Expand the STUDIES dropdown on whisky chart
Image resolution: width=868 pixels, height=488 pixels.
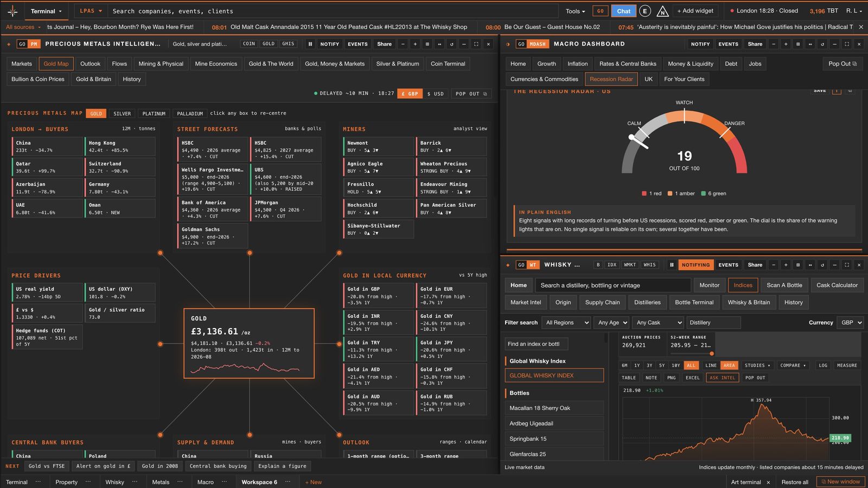tap(757, 365)
